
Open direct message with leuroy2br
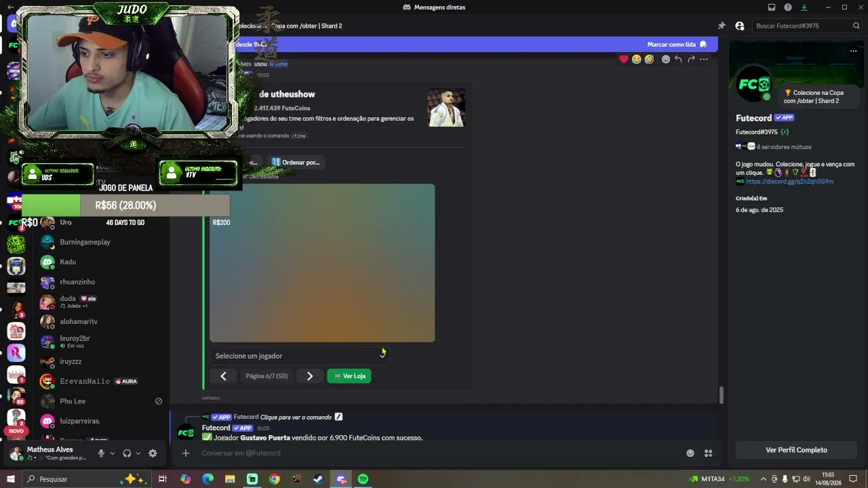pos(102,342)
